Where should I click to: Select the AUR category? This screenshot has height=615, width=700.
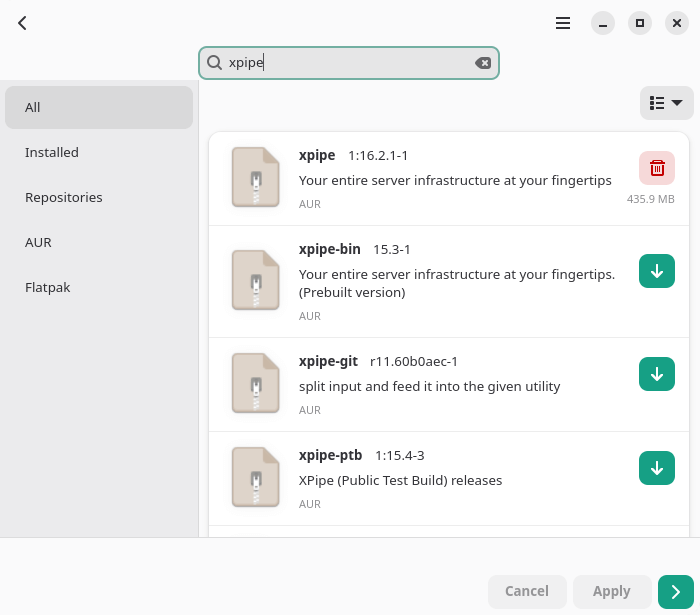tap(99, 242)
